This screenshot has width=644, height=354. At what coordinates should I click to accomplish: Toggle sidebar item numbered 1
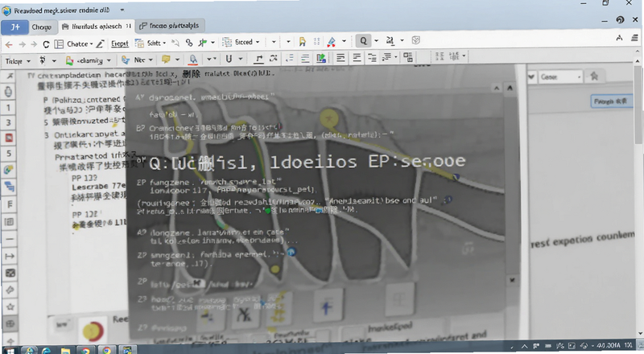coord(8,108)
